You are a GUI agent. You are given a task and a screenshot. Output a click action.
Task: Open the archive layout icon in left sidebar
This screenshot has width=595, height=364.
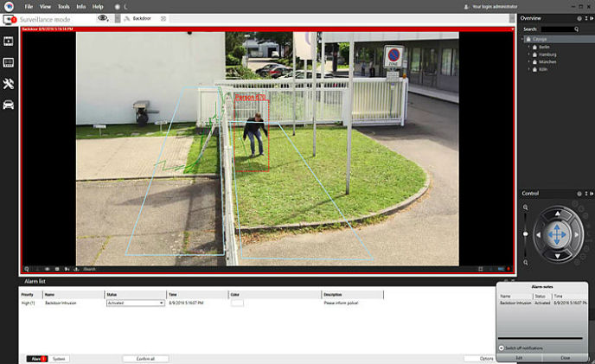(9, 62)
